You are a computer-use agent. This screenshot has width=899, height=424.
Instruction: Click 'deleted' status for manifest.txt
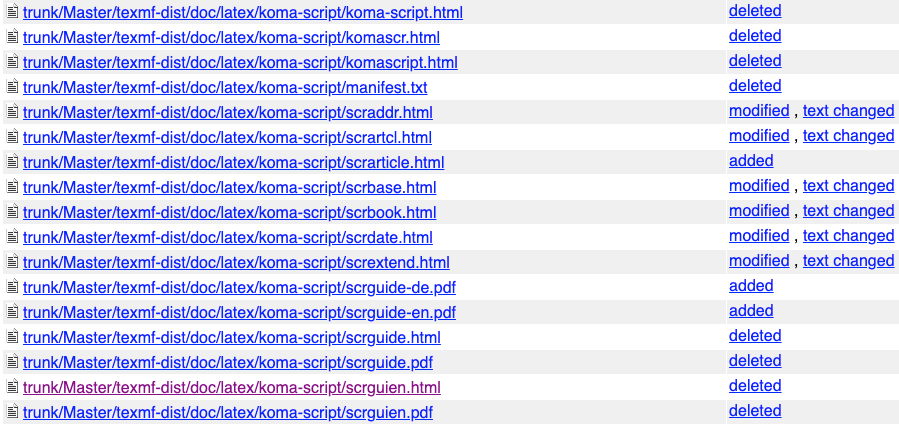(x=755, y=86)
